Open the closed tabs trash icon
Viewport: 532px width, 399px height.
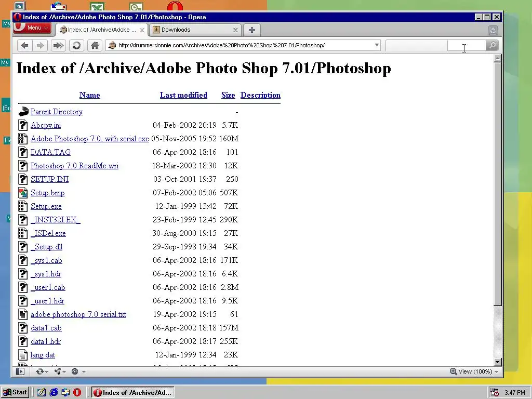[493, 31]
